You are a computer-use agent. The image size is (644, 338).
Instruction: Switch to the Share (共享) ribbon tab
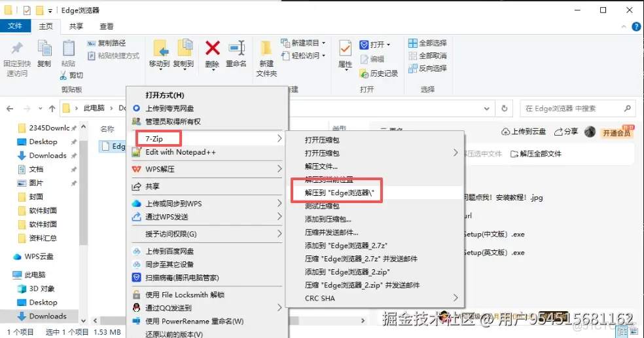point(76,26)
